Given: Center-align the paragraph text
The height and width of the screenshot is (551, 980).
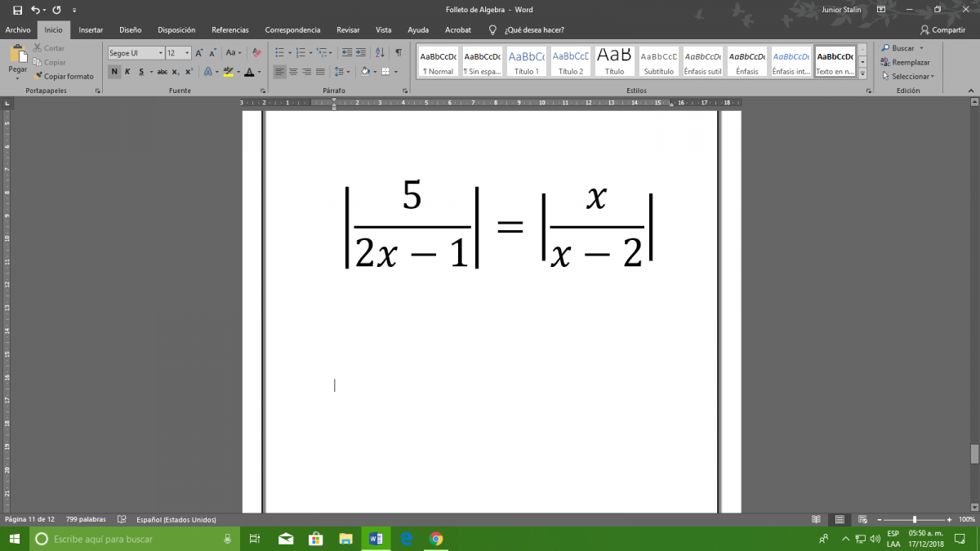Looking at the screenshot, I should (293, 72).
